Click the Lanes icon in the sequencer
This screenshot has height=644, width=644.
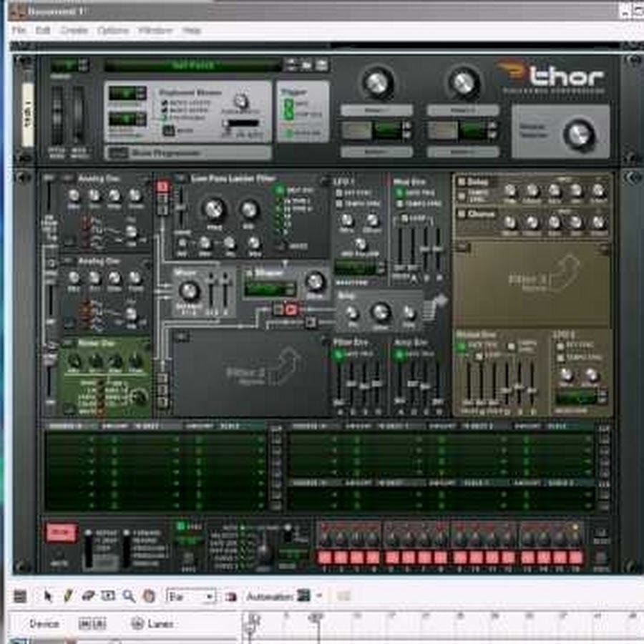coord(137,624)
